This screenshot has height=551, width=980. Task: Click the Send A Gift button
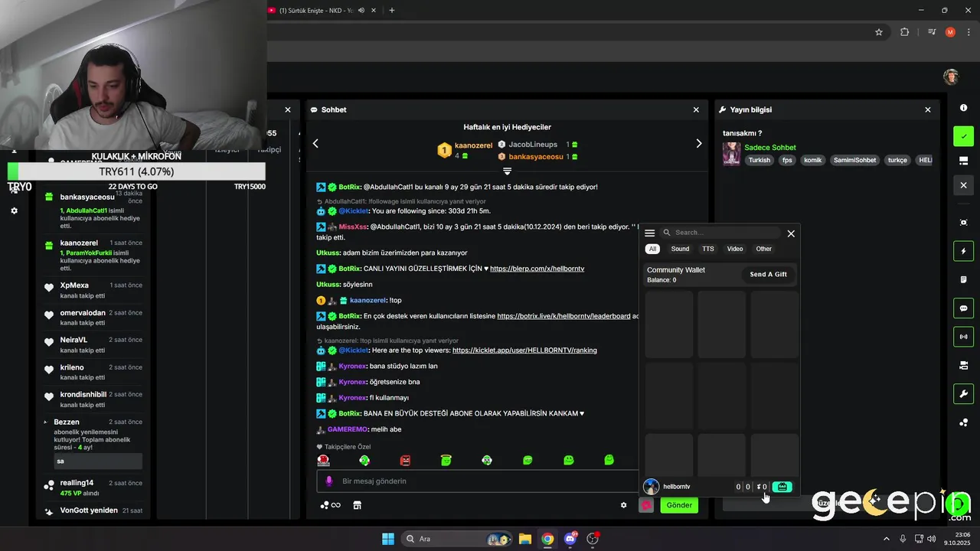click(768, 274)
